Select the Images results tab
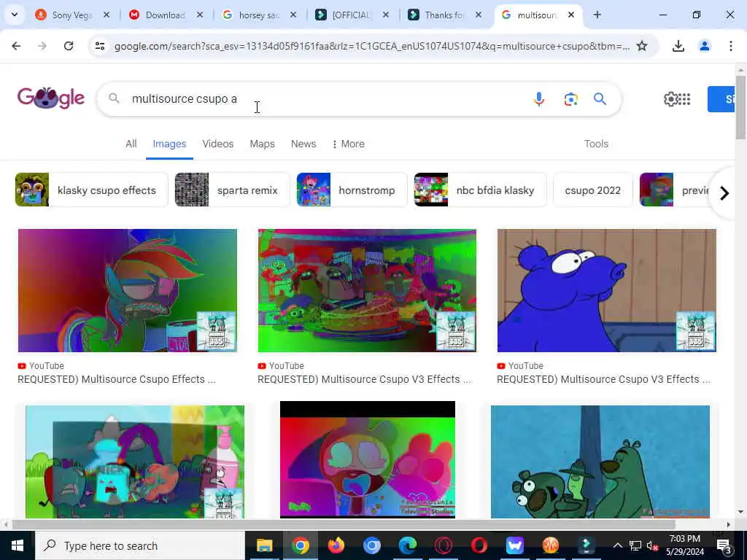The image size is (747, 560). coord(169,144)
